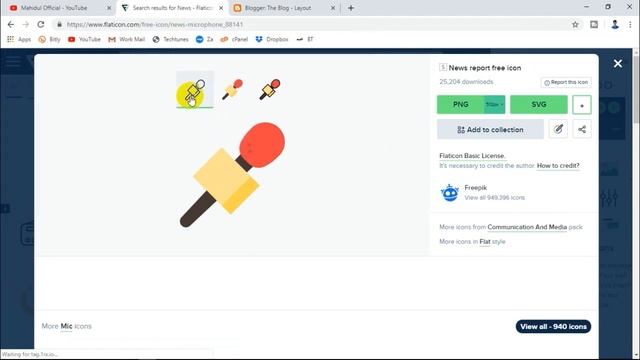640x360 pixels.
Task: Open more download formats menu
Action: pyautogui.click(x=582, y=105)
